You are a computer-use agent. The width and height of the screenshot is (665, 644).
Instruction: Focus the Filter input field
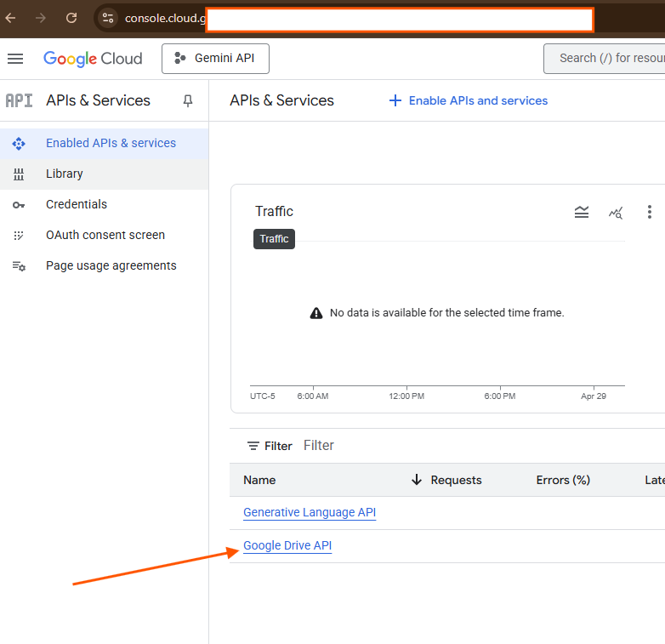[x=484, y=446]
